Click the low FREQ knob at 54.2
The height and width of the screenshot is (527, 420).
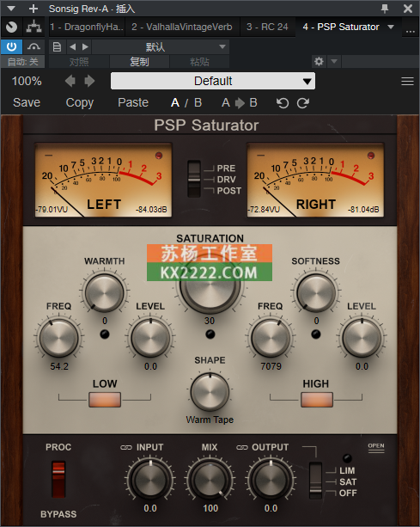tap(58, 338)
